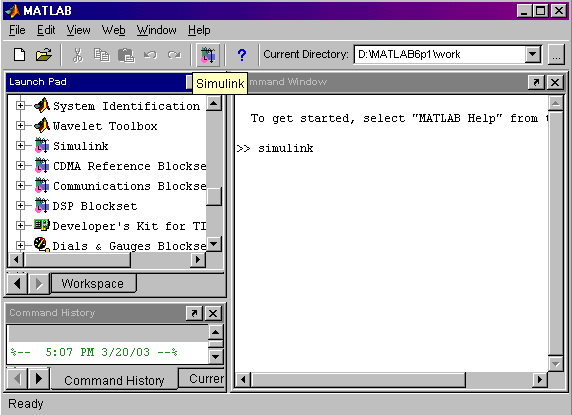The width and height of the screenshot is (572, 415).
Task: Click the Undo arrow icon
Action: (150, 55)
